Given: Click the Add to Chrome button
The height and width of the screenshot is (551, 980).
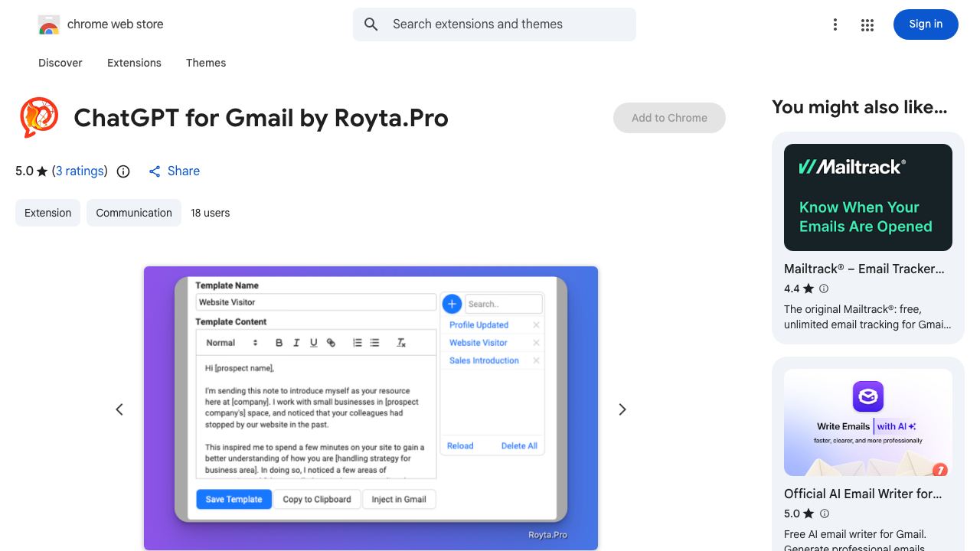Looking at the screenshot, I should pyautogui.click(x=669, y=118).
